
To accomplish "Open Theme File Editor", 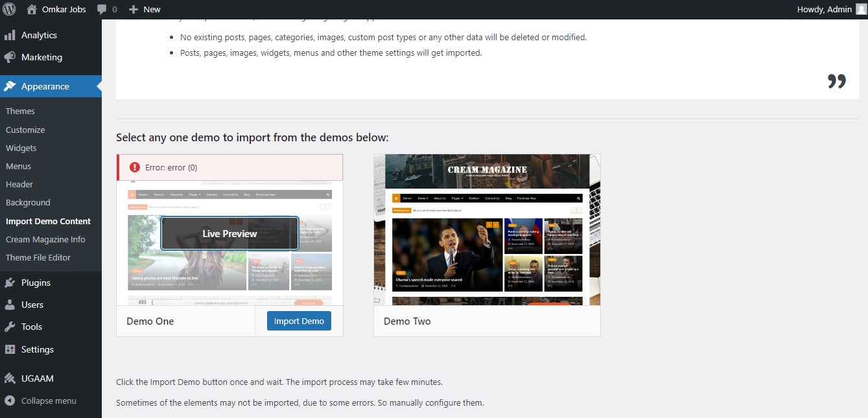I will [x=38, y=257].
